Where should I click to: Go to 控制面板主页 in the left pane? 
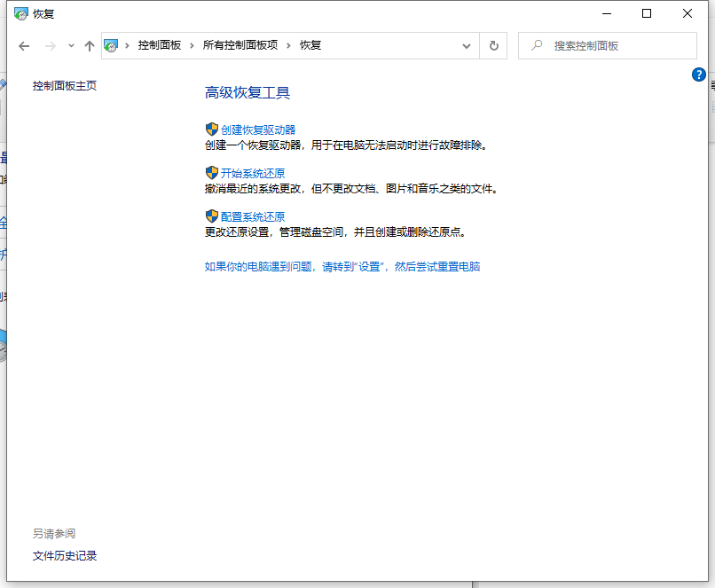click(65, 86)
